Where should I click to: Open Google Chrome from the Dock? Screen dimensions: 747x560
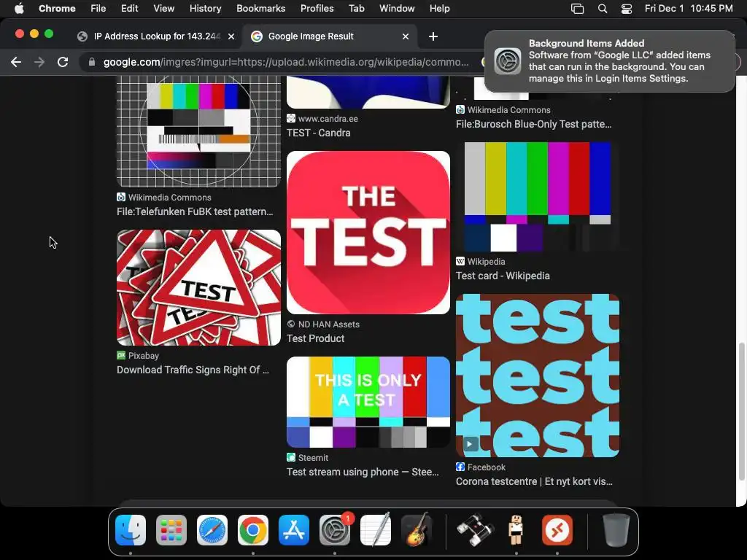[x=253, y=530]
